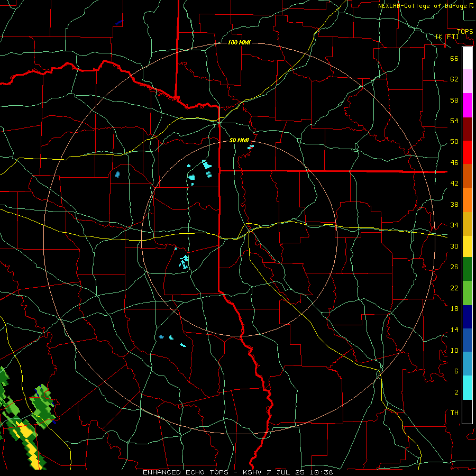
Task: Click the gold 34 kft legend swatch
Action: 467,224
